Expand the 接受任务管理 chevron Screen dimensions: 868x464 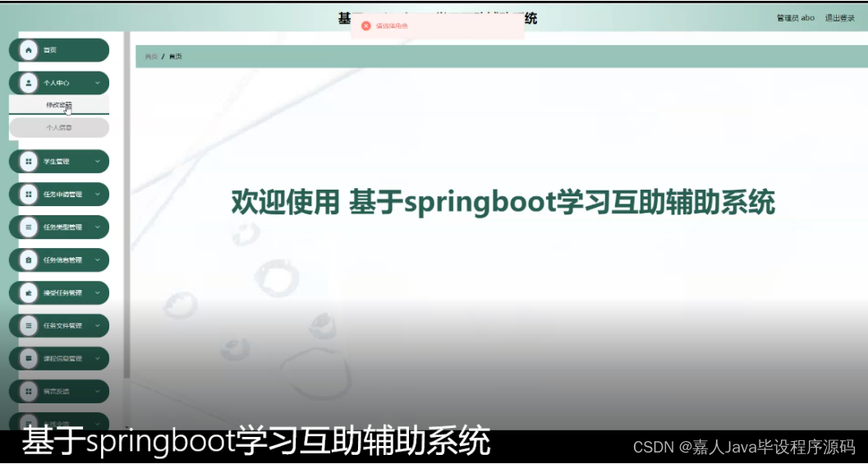pyautogui.click(x=98, y=293)
